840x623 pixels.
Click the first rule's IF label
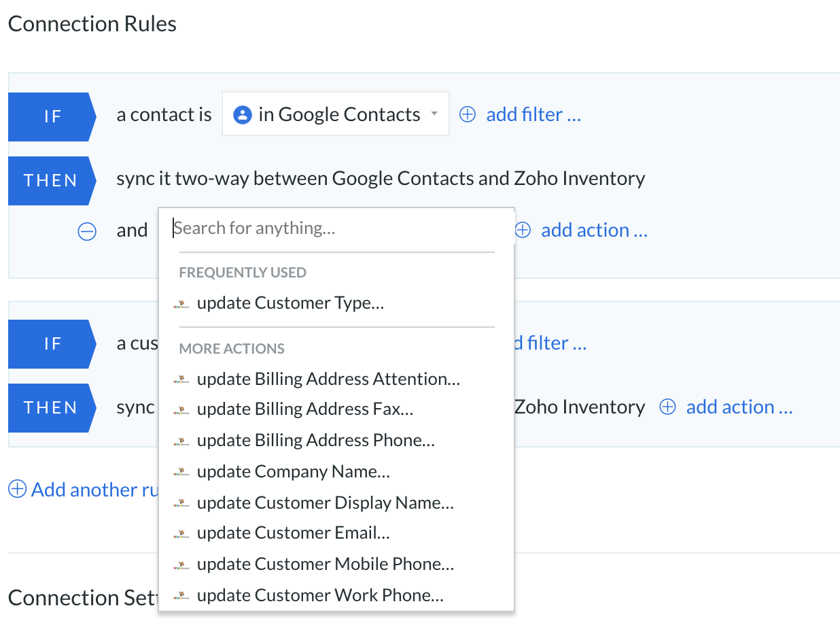(x=51, y=117)
